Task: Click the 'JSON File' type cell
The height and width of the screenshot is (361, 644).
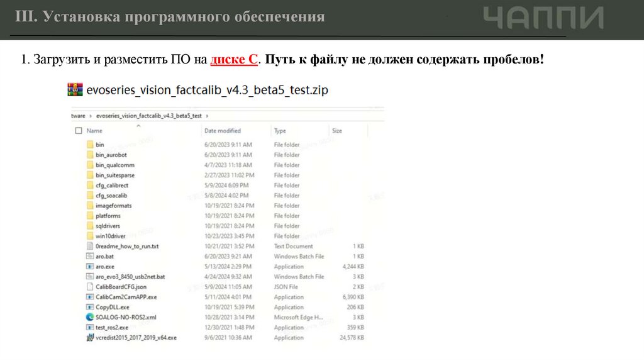Action: 286,287
